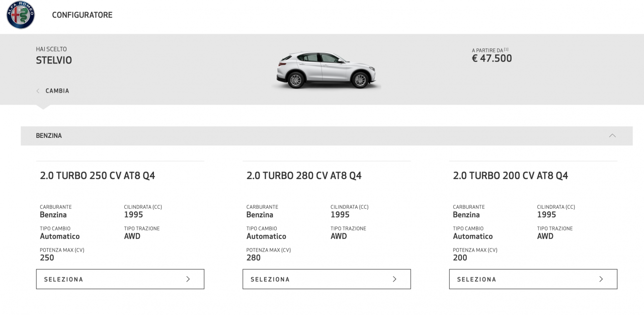Click arrow icon on 280 CV Seleziona button
Image resolution: width=644 pixels, height=315 pixels.
(x=394, y=279)
